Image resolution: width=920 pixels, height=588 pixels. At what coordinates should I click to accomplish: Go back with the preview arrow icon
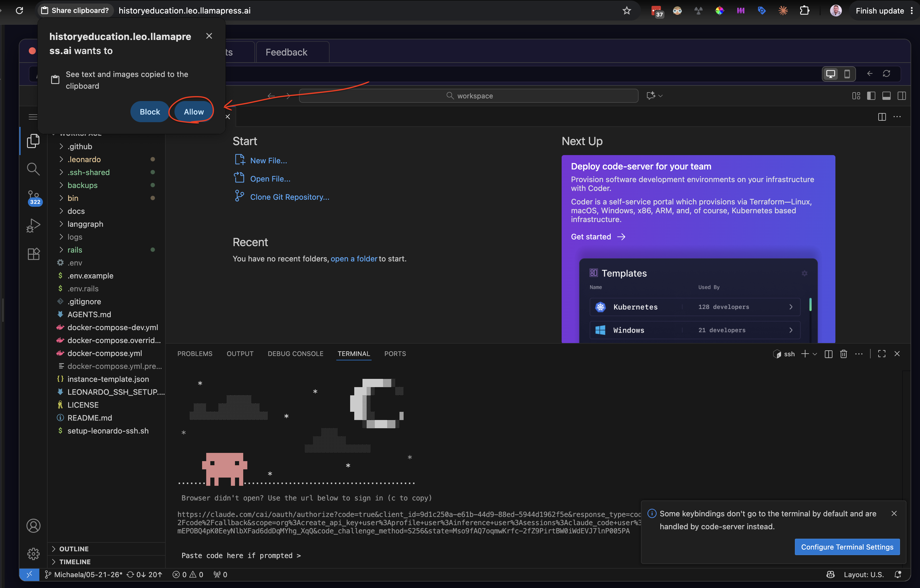870,73
